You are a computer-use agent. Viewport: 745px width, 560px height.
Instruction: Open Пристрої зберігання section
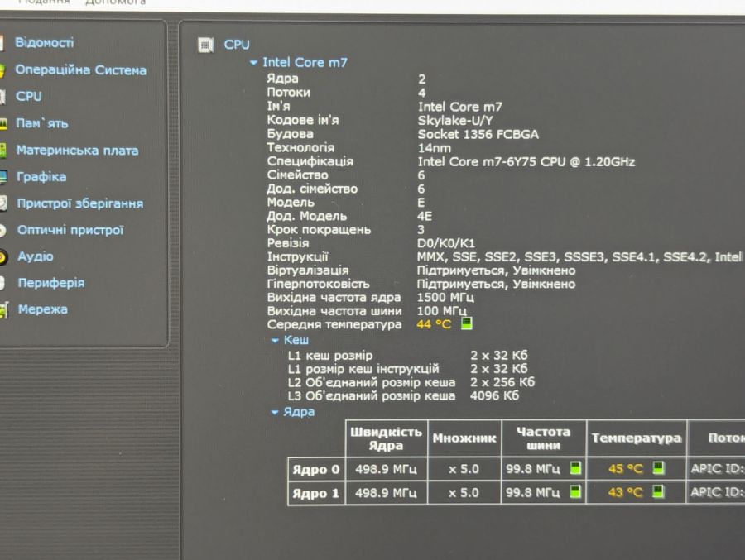pos(79,203)
